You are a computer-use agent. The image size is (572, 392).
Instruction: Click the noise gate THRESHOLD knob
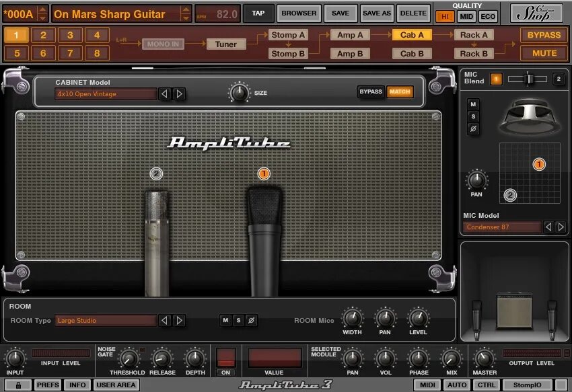(x=129, y=359)
